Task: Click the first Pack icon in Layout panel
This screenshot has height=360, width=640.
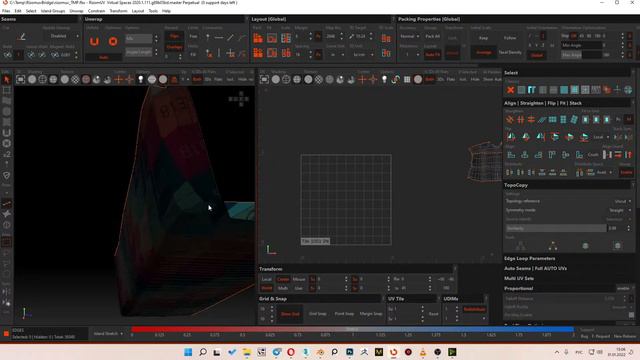Action: pos(258,38)
